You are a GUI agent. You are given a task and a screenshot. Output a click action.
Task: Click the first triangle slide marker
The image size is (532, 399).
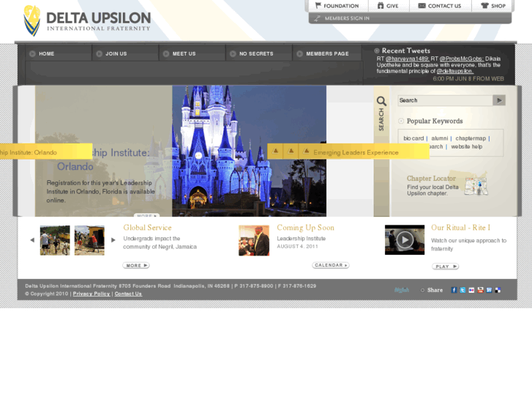click(x=275, y=151)
